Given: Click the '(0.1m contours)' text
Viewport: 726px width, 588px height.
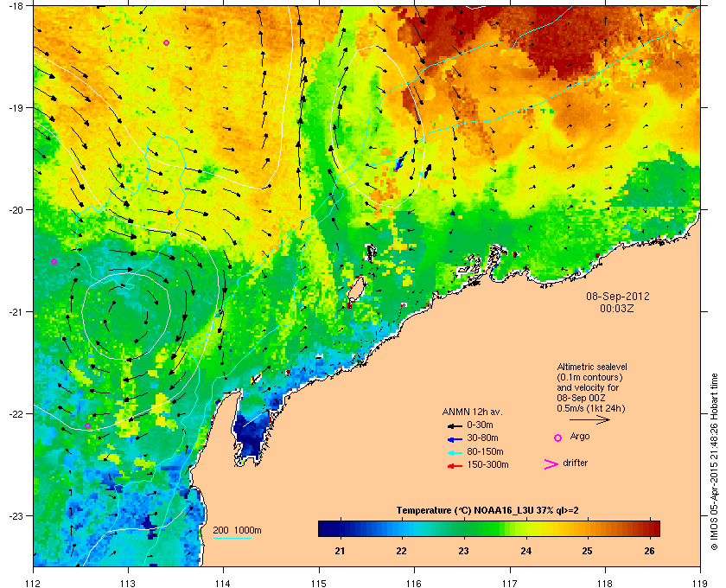Looking at the screenshot, I should (x=589, y=377).
